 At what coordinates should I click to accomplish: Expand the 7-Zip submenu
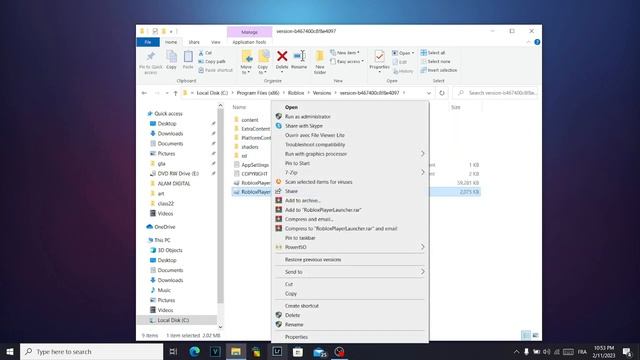[350, 173]
